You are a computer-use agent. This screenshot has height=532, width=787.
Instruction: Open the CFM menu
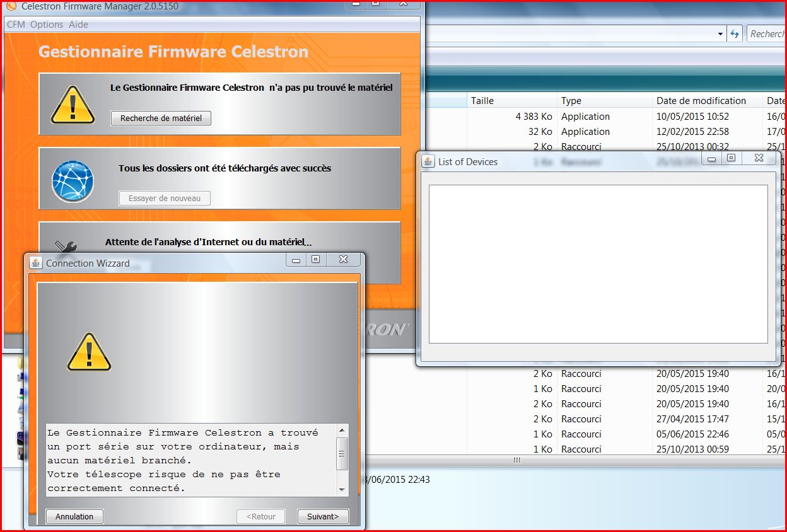coord(16,25)
